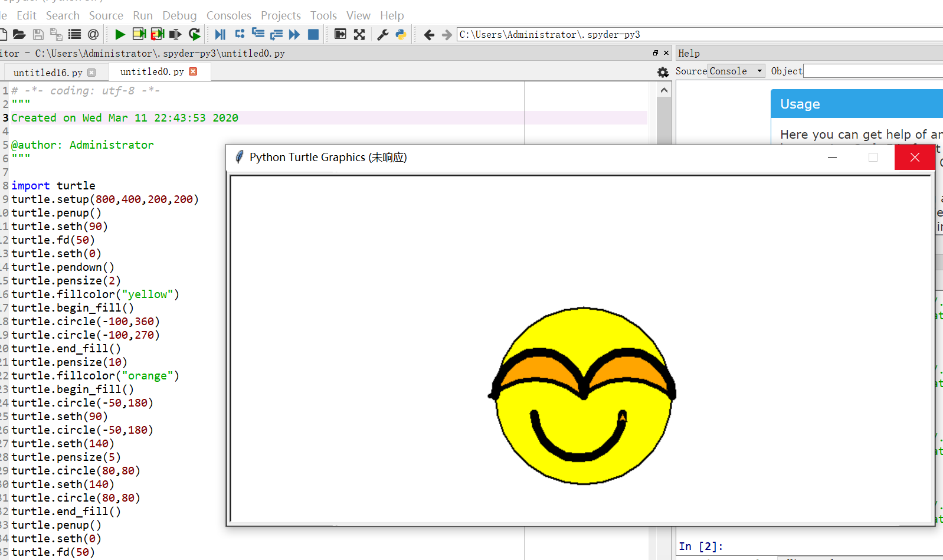Start debugging with the Debug file icon
Image resolution: width=943 pixels, height=560 pixels.
click(x=220, y=35)
